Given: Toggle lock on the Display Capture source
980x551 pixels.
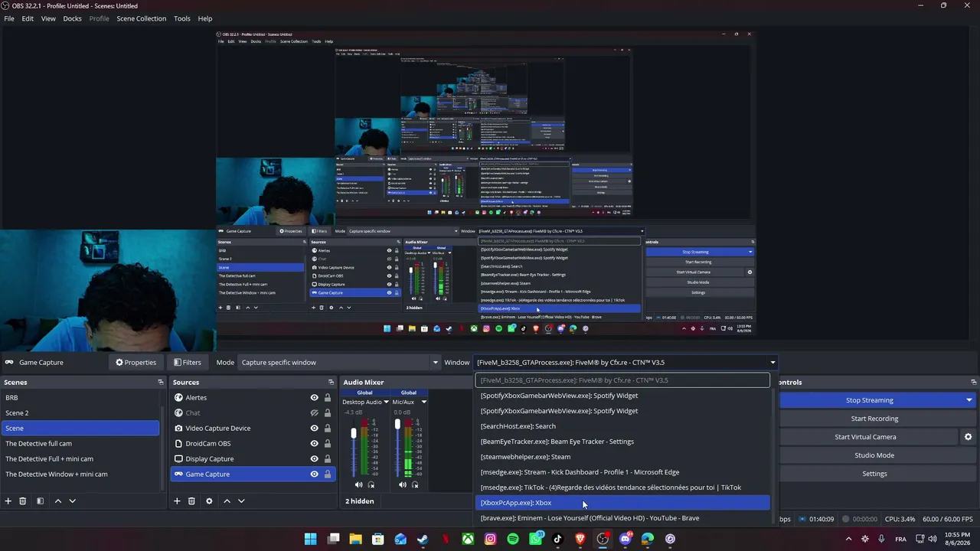Looking at the screenshot, I should 328,459.
